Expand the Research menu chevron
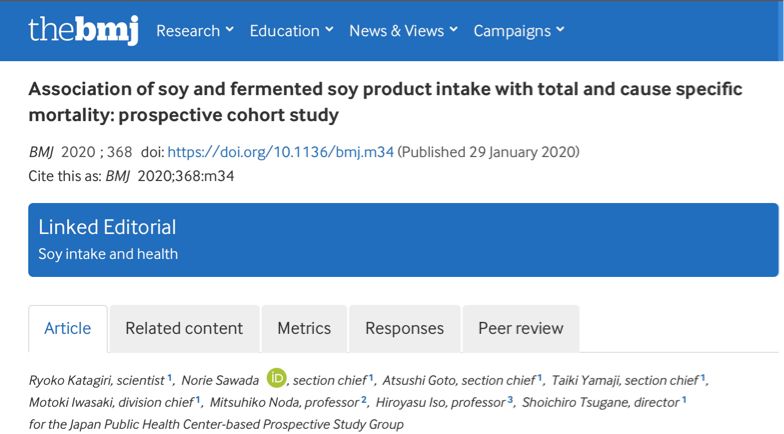 point(230,30)
